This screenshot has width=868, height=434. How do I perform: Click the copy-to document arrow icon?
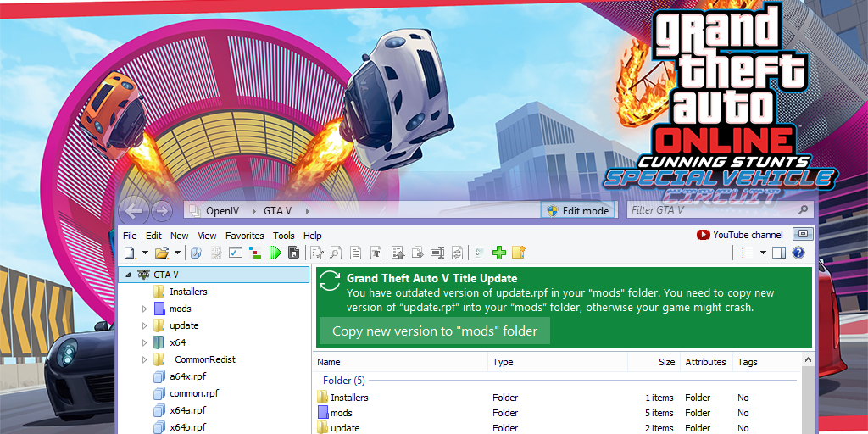[x=418, y=253]
